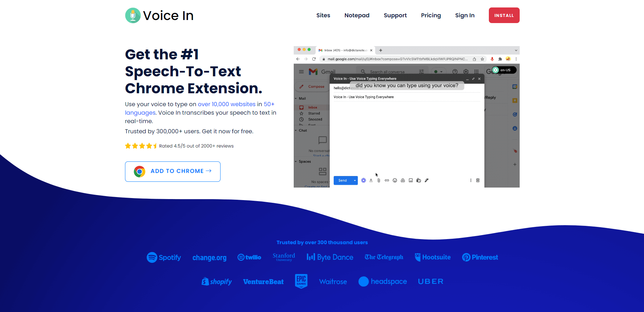Click the change.org logo

(209, 258)
